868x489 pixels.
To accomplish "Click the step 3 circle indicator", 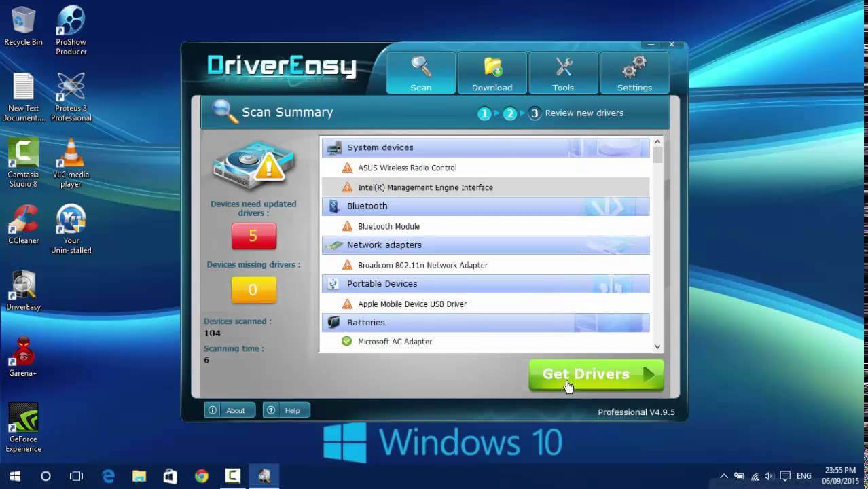I will (x=535, y=113).
